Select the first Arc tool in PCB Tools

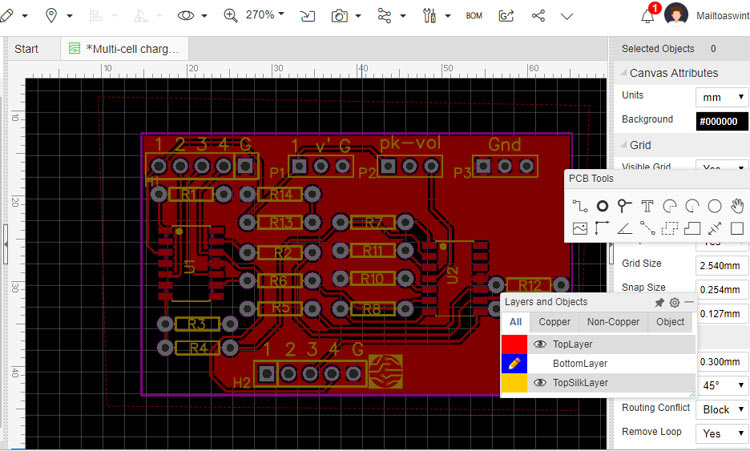(670, 206)
